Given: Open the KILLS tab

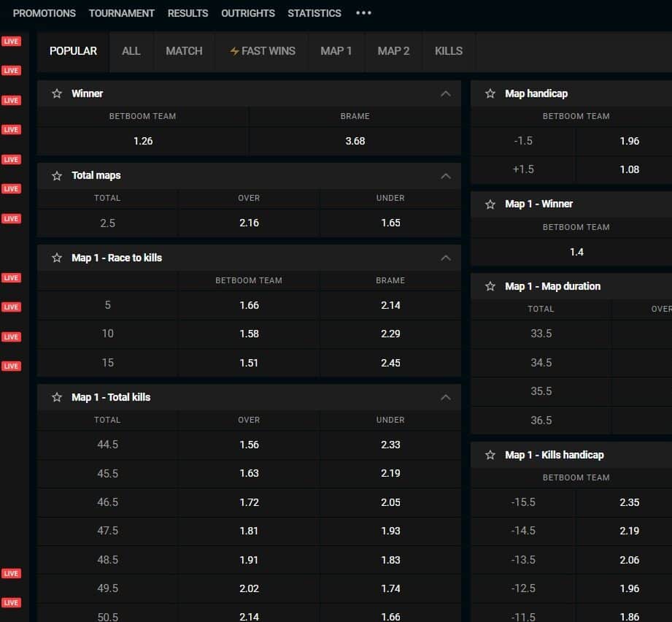Looking at the screenshot, I should click(448, 51).
